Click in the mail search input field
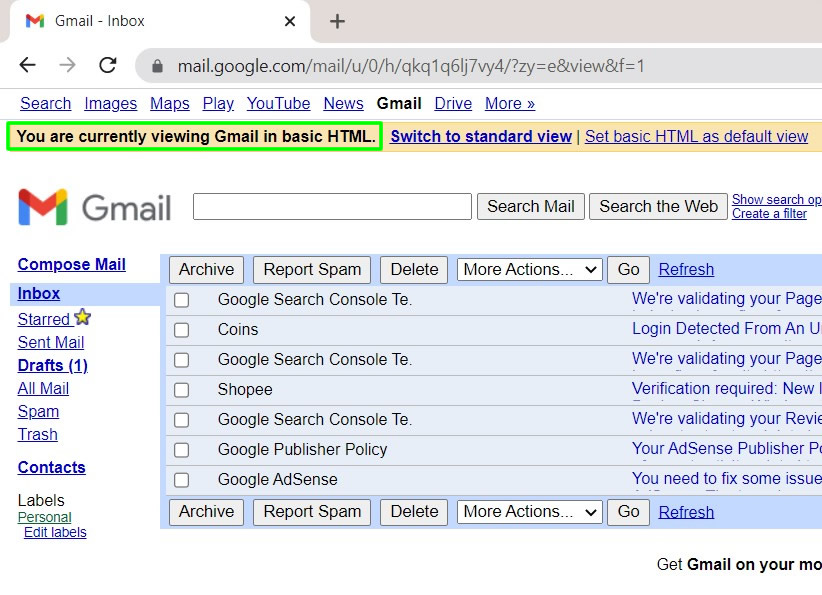 [332, 207]
